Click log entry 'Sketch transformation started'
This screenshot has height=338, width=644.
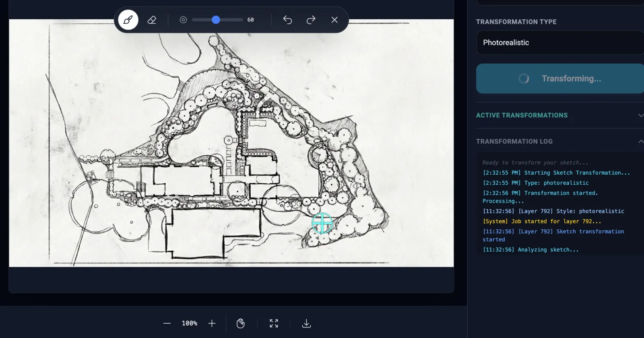(x=553, y=235)
